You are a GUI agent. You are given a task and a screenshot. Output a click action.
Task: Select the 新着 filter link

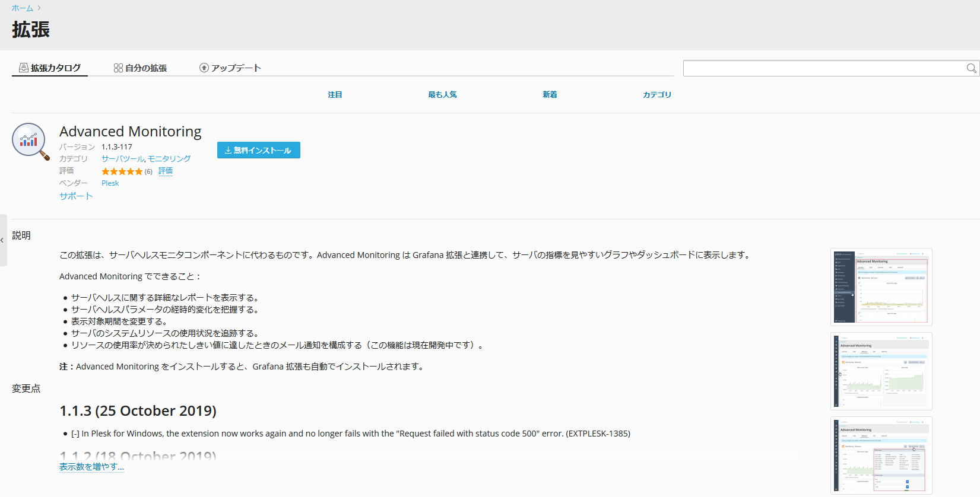[x=550, y=95]
